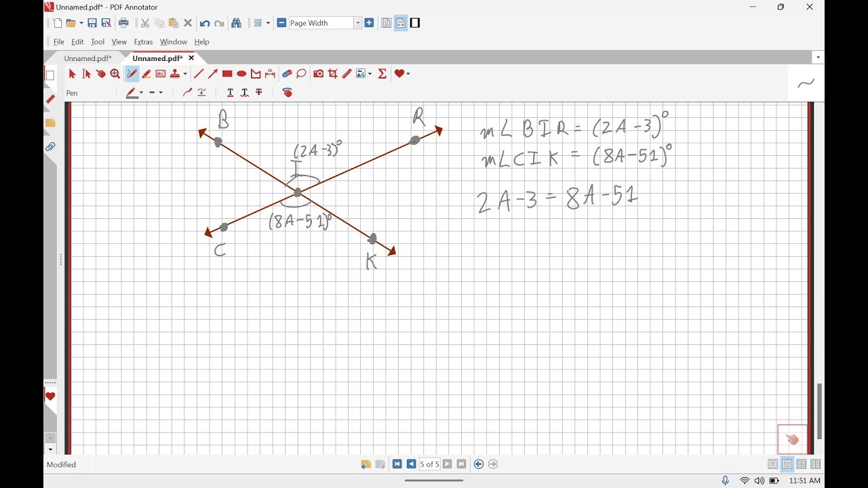
Task: Click the vertical scrollbar thumb
Action: (819, 411)
